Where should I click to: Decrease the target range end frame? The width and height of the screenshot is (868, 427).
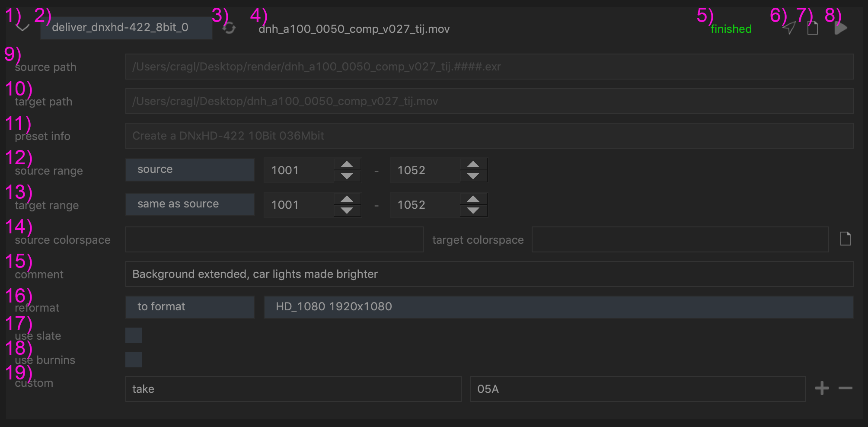point(473,210)
